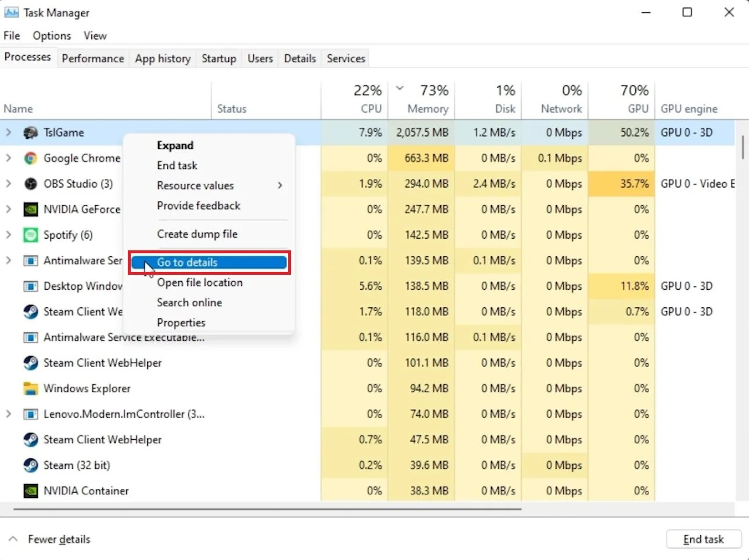Click the Spotify process icon
The width and height of the screenshot is (749, 560).
click(x=31, y=235)
